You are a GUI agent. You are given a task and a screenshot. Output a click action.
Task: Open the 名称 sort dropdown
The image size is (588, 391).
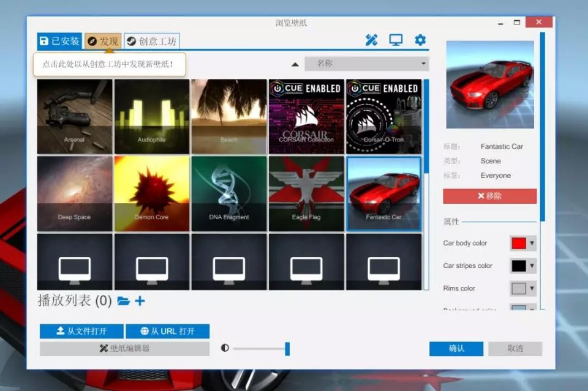point(372,64)
